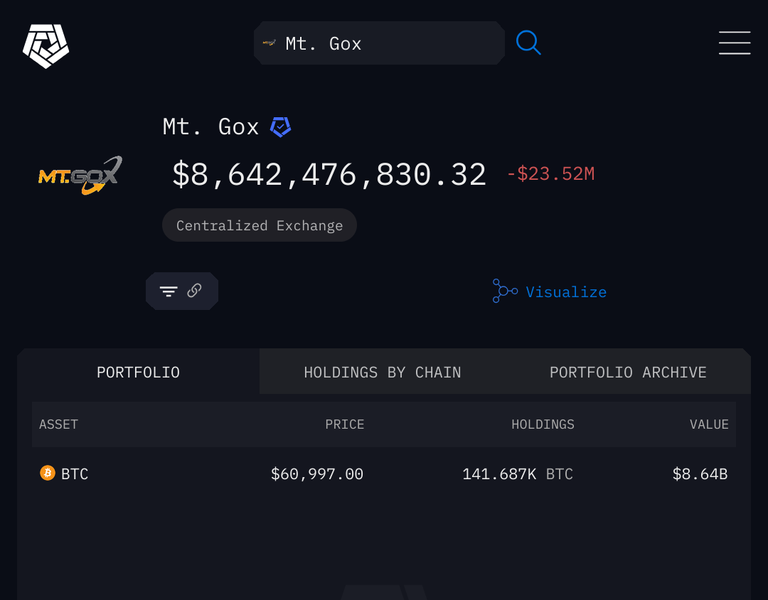This screenshot has height=600, width=768.
Task: Switch to the Holdings By Chain tab
Action: point(382,372)
